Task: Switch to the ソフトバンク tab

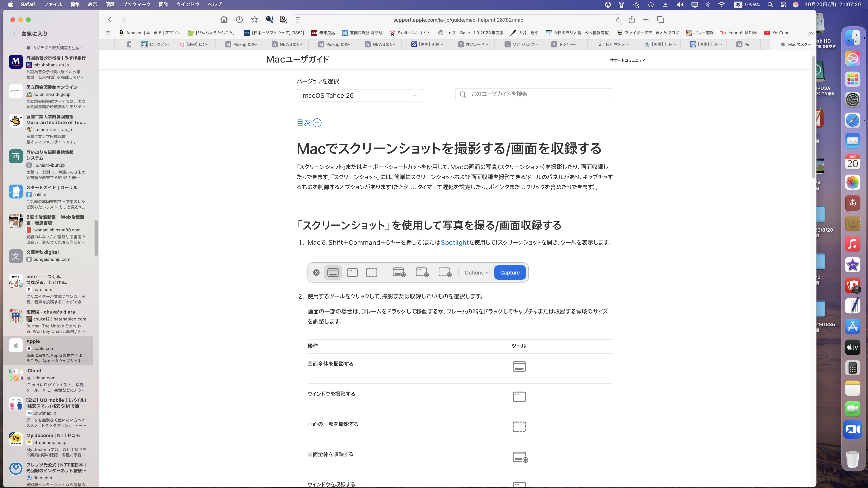Action: [521, 44]
